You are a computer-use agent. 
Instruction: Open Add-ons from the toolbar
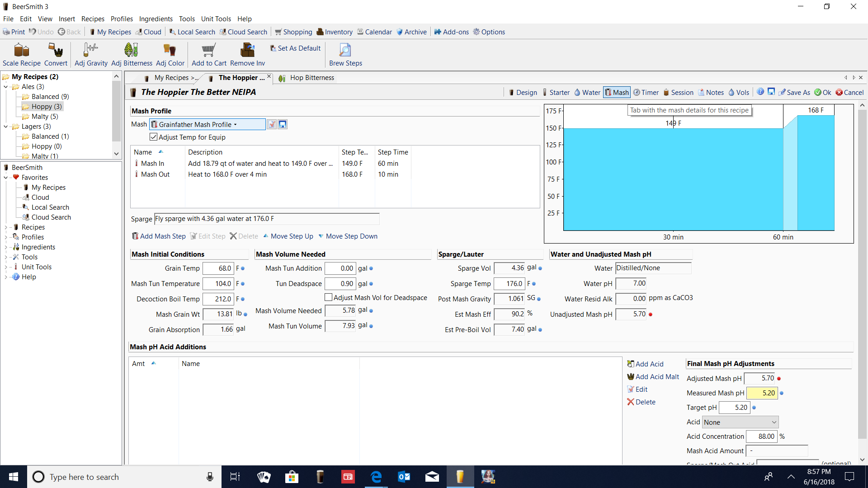[x=451, y=32]
